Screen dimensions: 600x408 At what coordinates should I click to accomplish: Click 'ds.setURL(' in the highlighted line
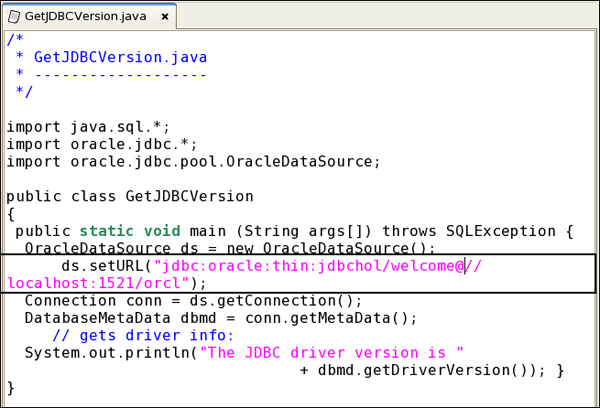click(107, 266)
